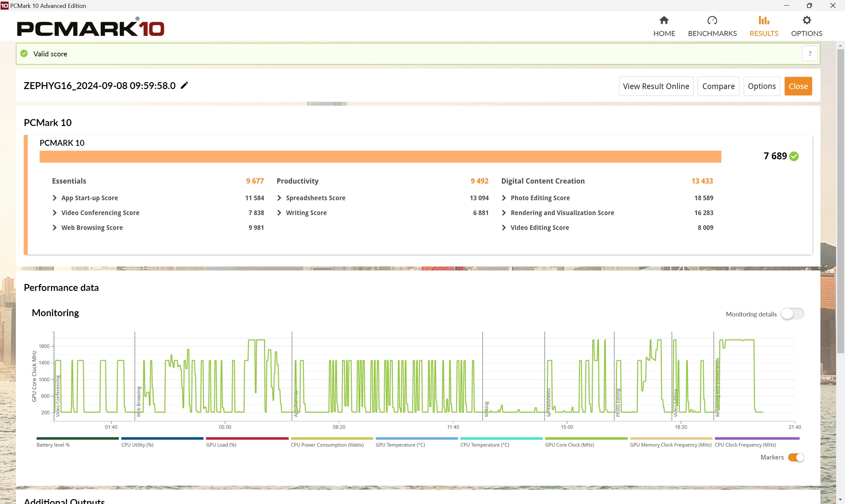Expand Video Conferencing Score details

pyautogui.click(x=54, y=213)
